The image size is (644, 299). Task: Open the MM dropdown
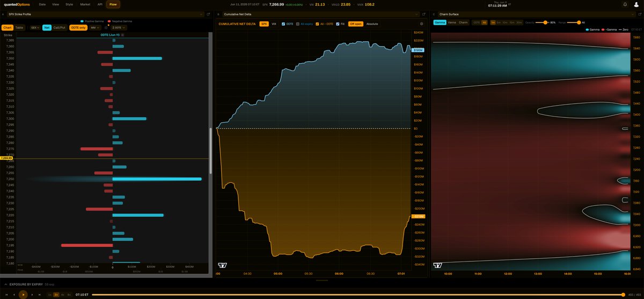(x=95, y=27)
